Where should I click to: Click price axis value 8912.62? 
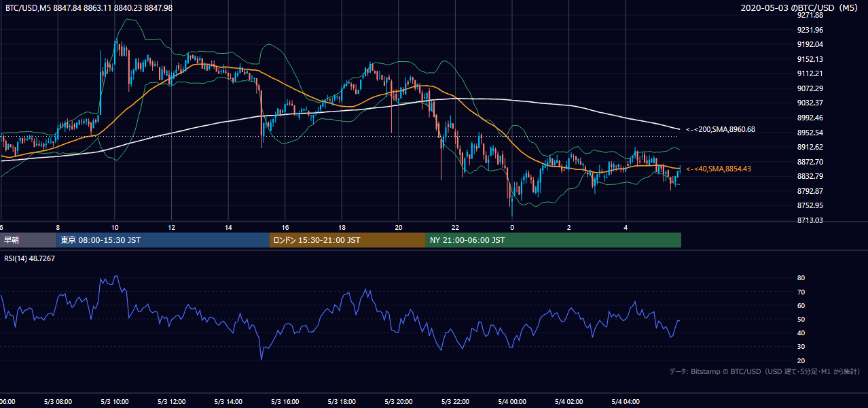click(810, 147)
